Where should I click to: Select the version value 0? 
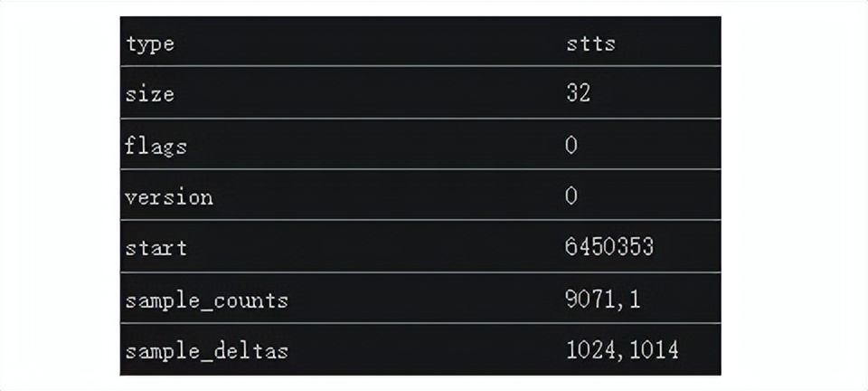[x=571, y=196]
